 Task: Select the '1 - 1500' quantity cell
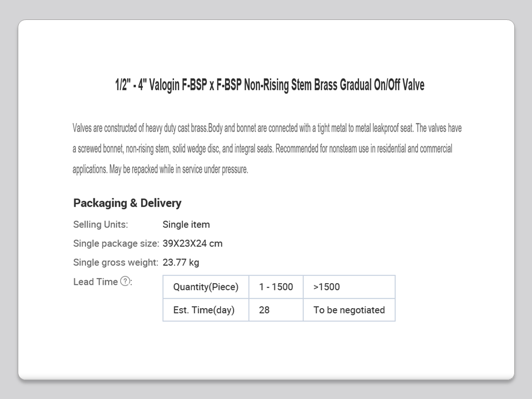pos(275,287)
